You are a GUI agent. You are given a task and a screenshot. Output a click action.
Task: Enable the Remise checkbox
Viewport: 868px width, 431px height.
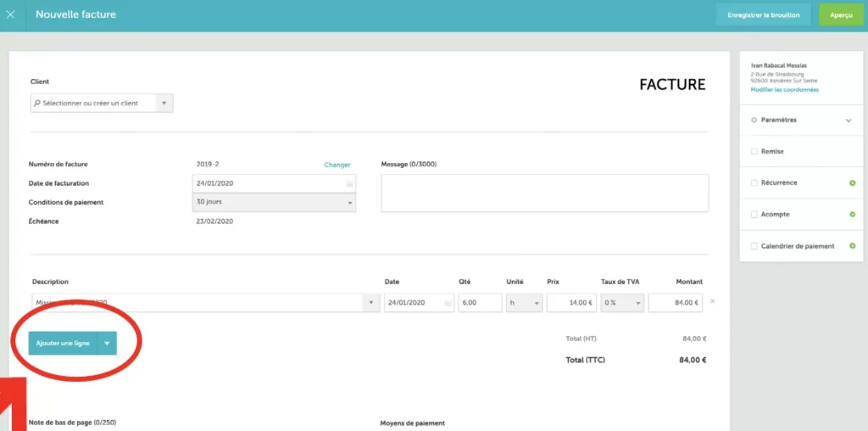click(754, 152)
